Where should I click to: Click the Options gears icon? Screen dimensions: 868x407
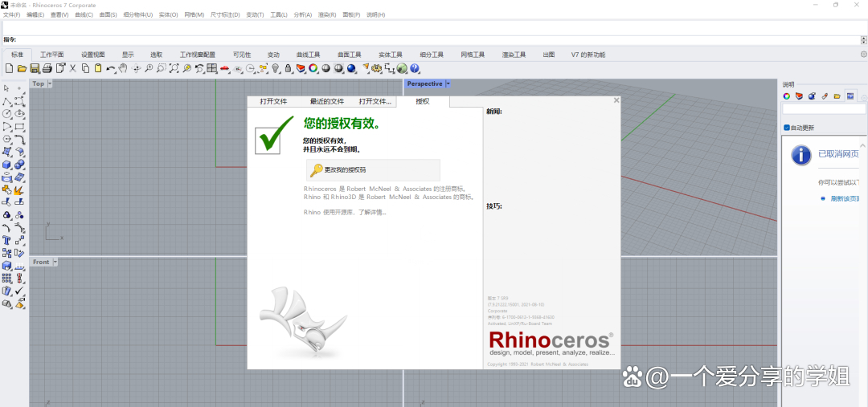pyautogui.click(x=376, y=68)
